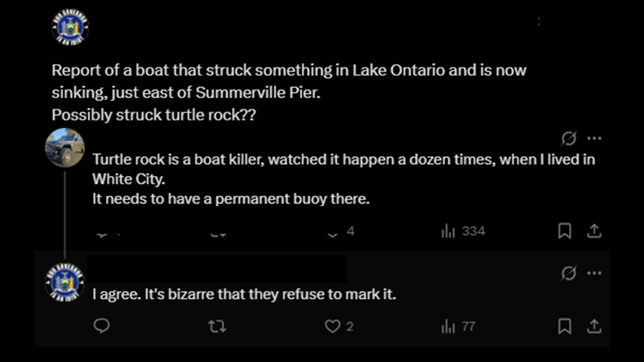
Task: Open Grok explain on the "I agree" reply
Action: coord(569,273)
